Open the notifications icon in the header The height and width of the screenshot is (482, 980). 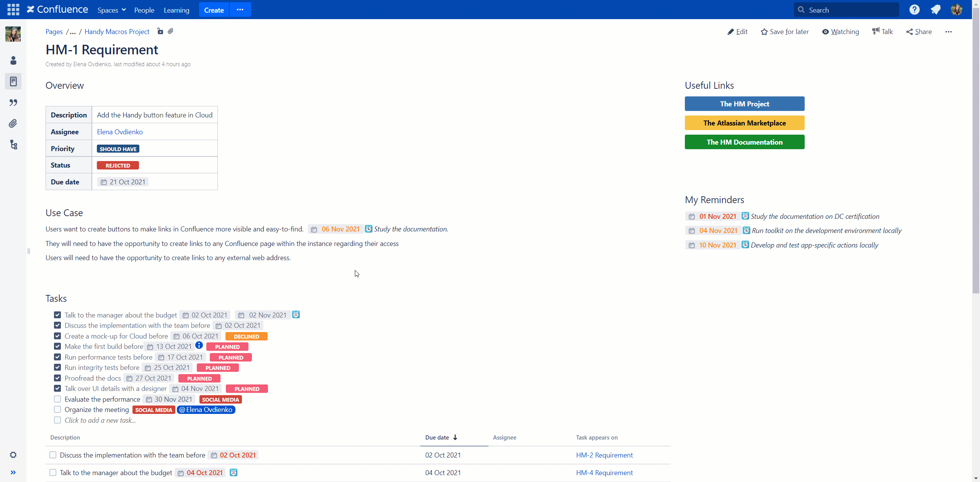point(936,10)
